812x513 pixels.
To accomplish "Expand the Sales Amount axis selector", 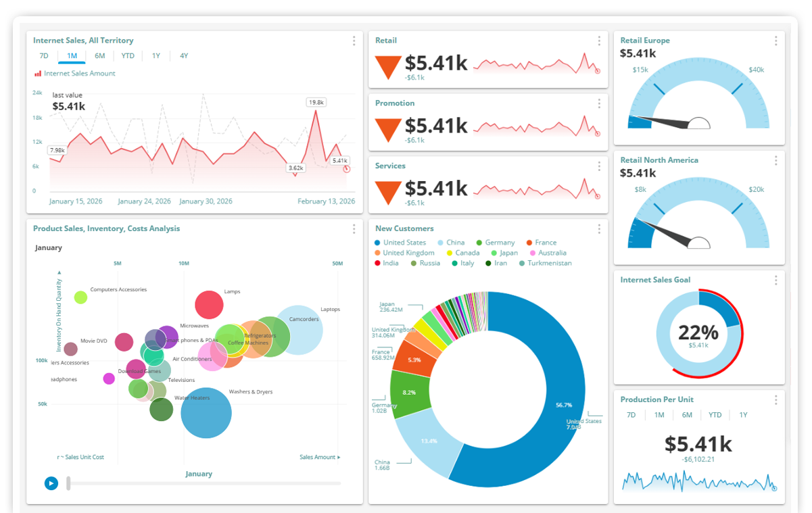I will coord(317,457).
